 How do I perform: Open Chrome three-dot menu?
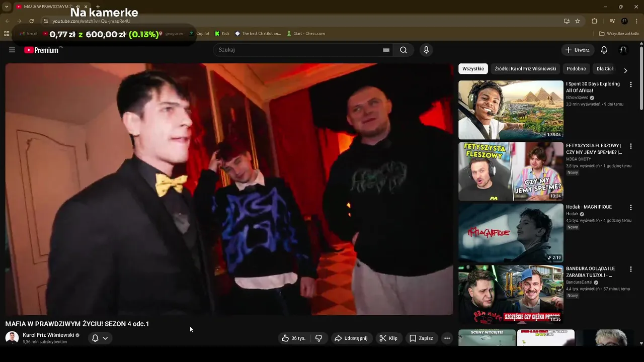[637, 21]
